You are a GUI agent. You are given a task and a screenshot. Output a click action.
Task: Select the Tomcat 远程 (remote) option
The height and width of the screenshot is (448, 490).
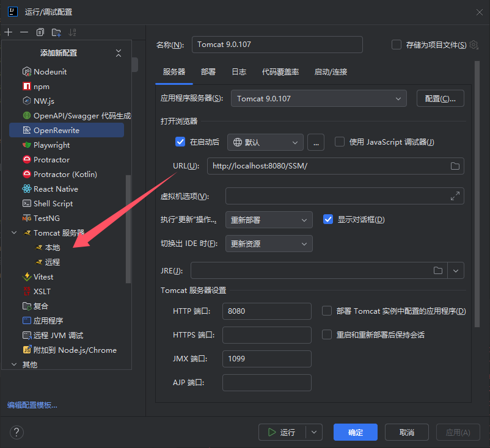(48, 262)
